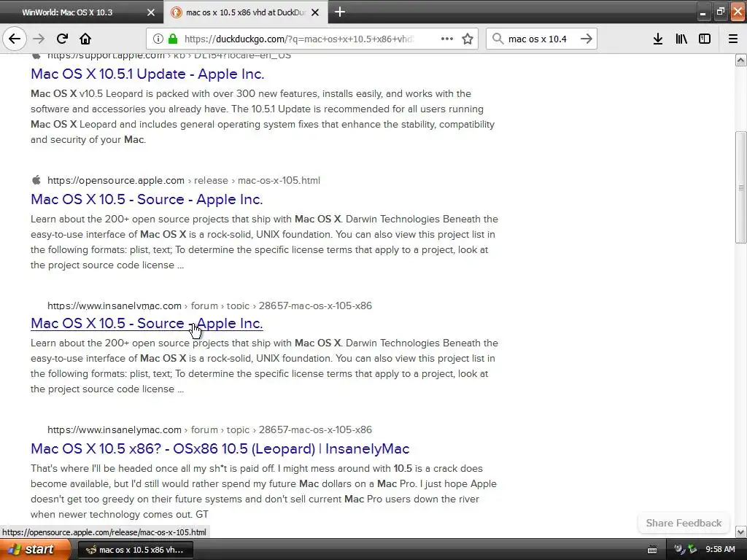Image resolution: width=747 pixels, height=560 pixels.
Task: Open the hovered underlined Mac OS X 10.5 Source link
Action: pos(147,323)
